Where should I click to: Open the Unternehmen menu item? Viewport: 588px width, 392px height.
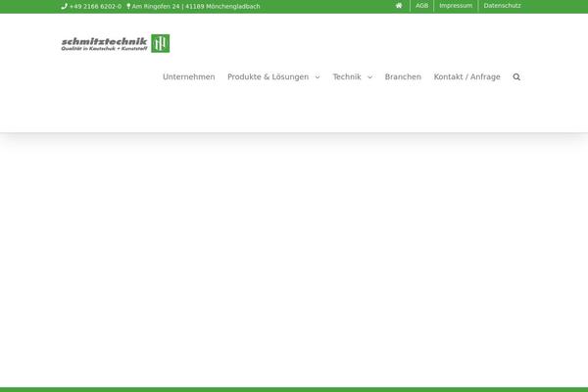point(188,76)
